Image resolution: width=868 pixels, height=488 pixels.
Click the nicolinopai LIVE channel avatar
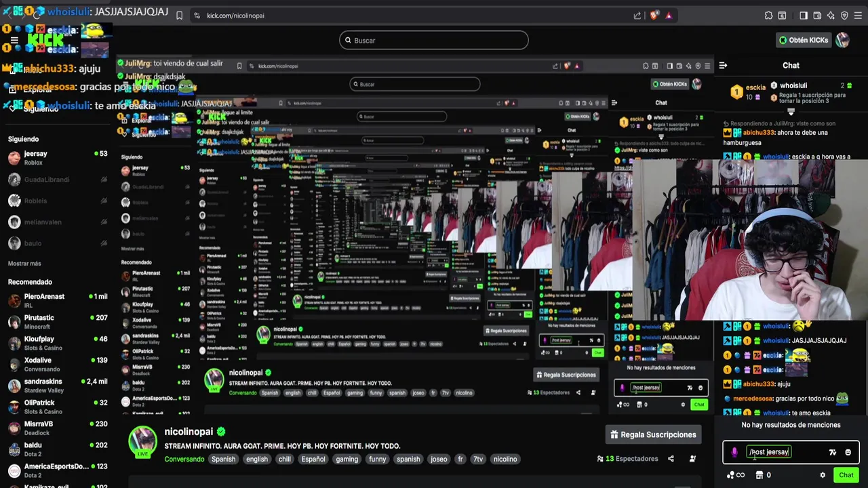point(143,441)
